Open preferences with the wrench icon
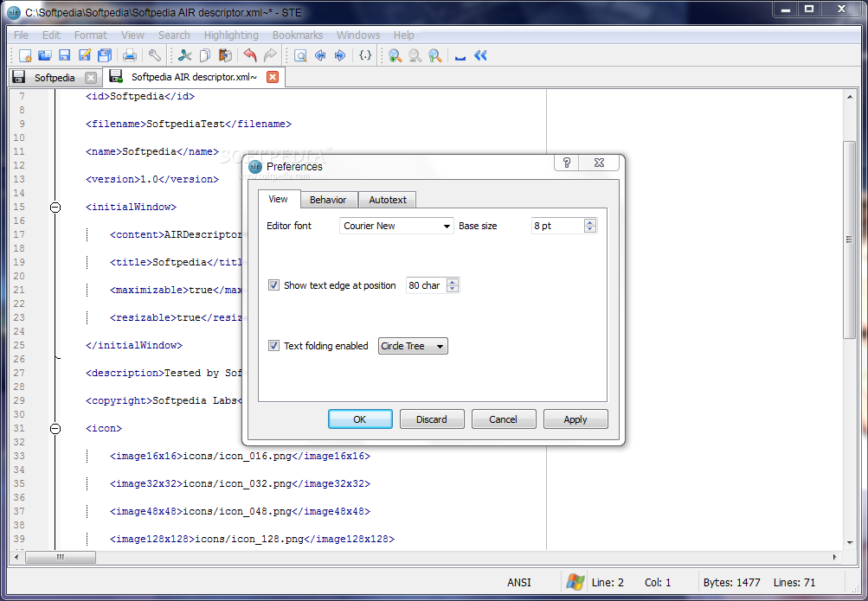This screenshot has height=601, width=868. pos(154,56)
